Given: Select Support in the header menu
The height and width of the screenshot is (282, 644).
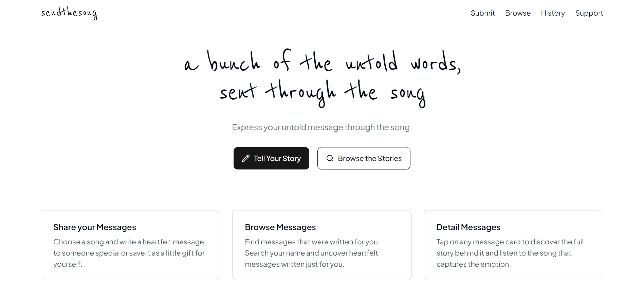Looking at the screenshot, I should coord(589,13).
